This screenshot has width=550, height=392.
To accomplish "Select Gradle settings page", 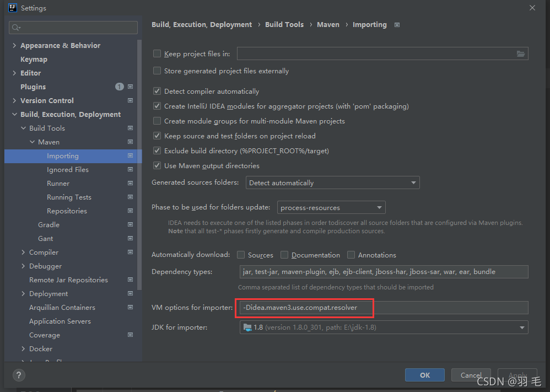I will [x=48, y=224].
